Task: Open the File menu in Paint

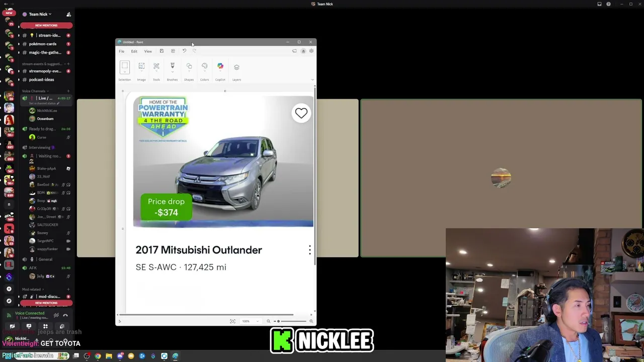Action: [x=122, y=51]
